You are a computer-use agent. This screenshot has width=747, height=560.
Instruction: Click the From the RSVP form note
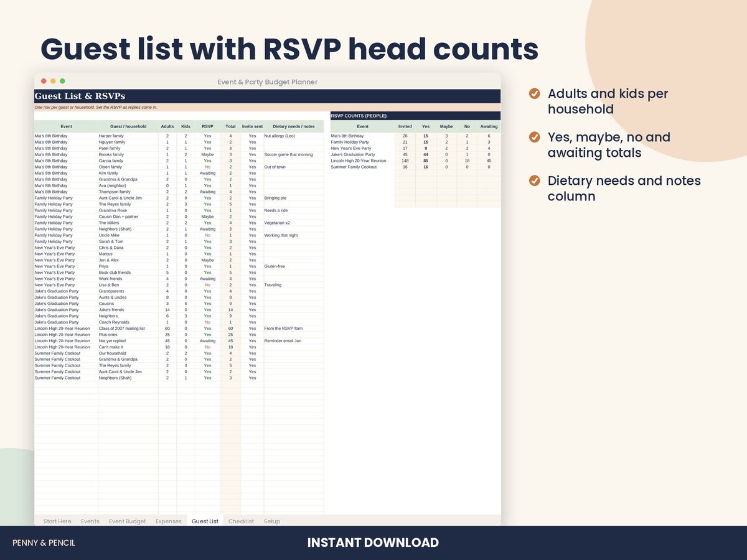[x=293, y=329]
